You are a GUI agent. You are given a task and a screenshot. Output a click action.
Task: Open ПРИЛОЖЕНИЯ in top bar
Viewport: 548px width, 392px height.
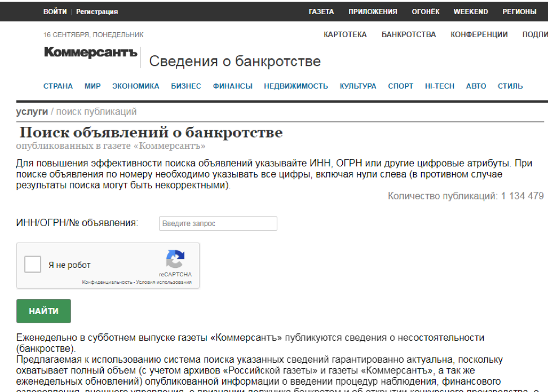[373, 11]
